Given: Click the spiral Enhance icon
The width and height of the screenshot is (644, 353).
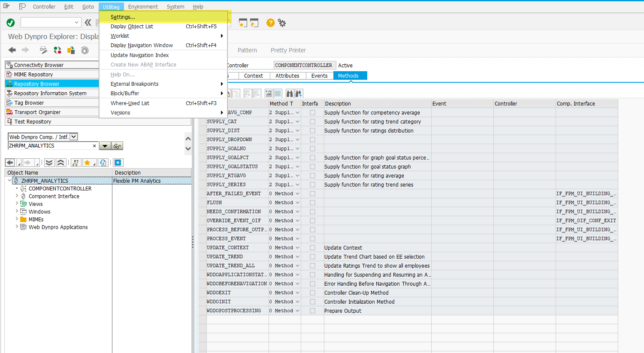Looking at the screenshot, I should (x=85, y=50).
